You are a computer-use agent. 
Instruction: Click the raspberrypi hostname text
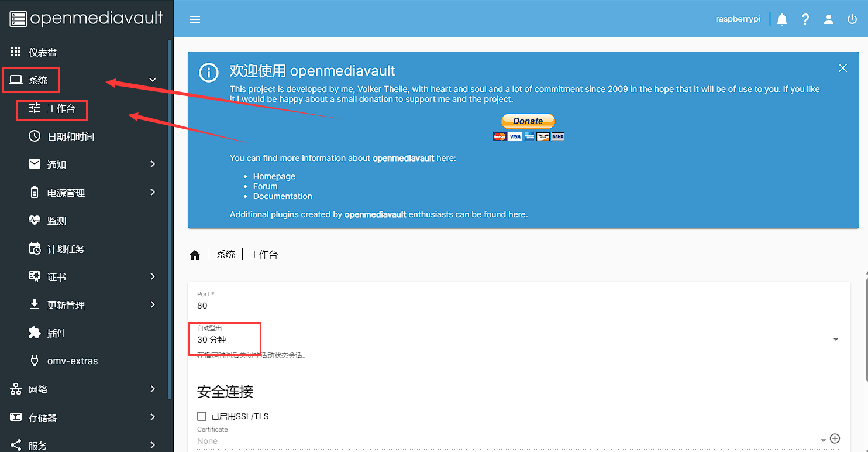point(738,19)
